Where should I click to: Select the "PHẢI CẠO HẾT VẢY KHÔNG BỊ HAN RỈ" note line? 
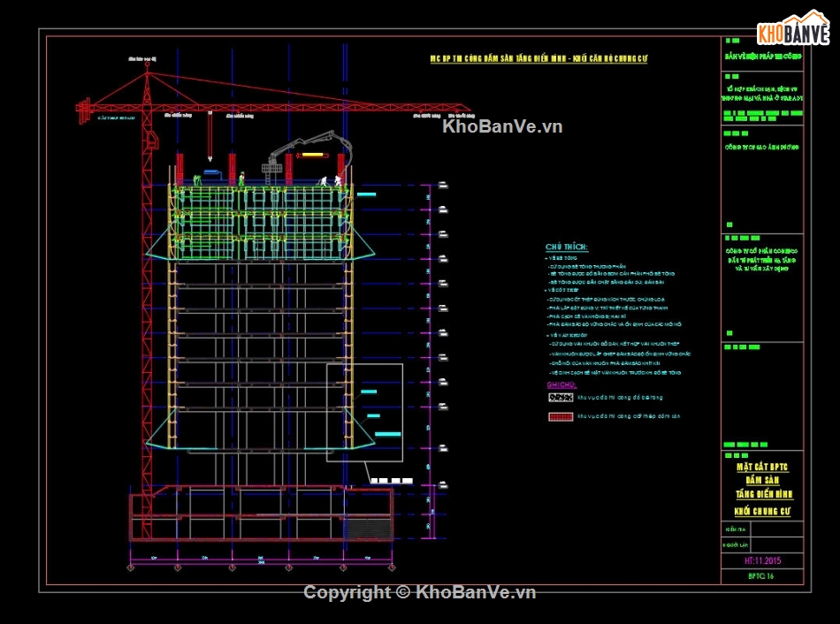[586, 316]
